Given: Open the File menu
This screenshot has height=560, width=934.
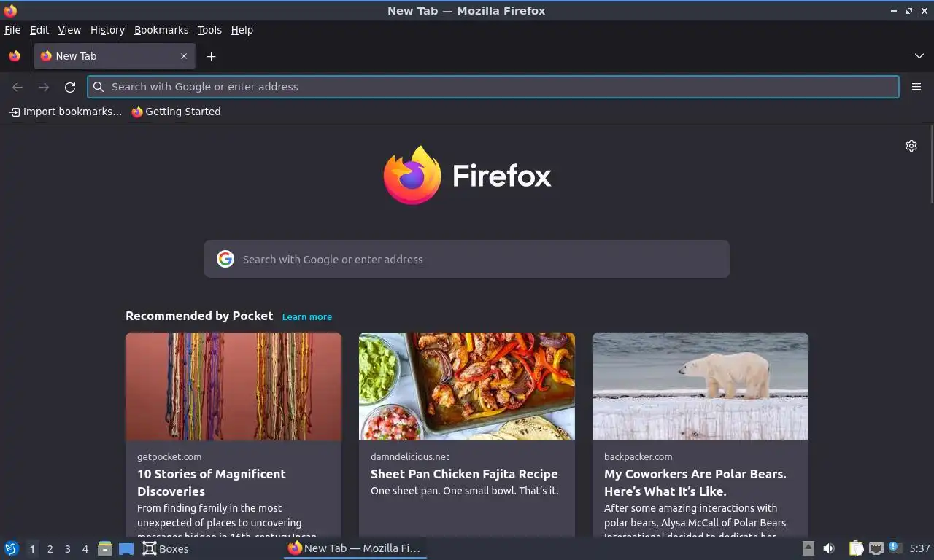Looking at the screenshot, I should [x=12, y=30].
